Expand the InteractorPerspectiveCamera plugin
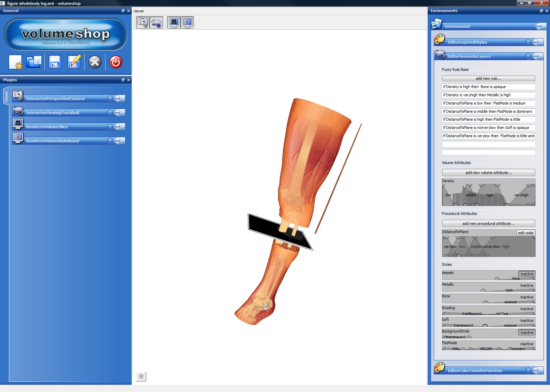 118,99
